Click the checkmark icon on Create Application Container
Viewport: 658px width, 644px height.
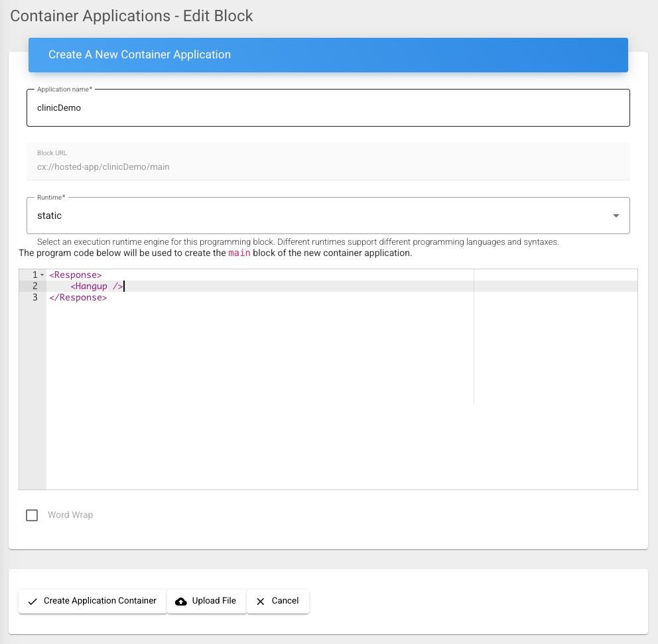[x=32, y=602]
